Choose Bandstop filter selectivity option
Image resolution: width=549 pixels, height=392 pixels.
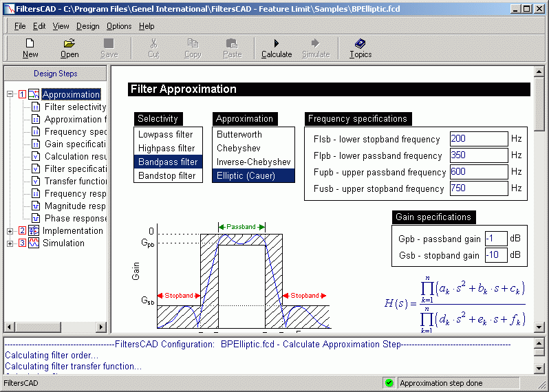(x=168, y=175)
